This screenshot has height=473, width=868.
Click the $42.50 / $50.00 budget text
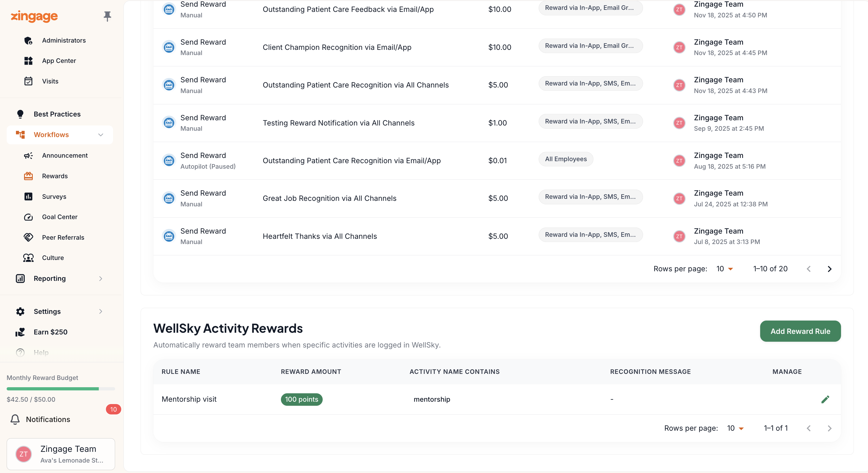coord(31,400)
